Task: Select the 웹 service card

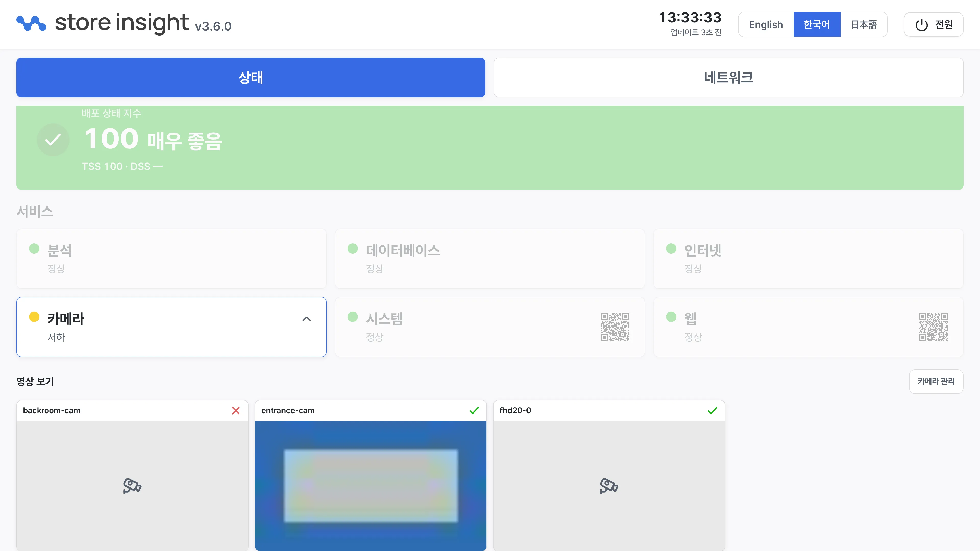Action: click(x=808, y=327)
